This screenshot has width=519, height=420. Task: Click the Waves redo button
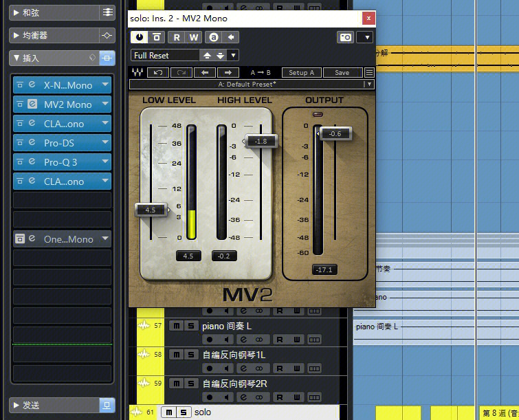coord(181,72)
